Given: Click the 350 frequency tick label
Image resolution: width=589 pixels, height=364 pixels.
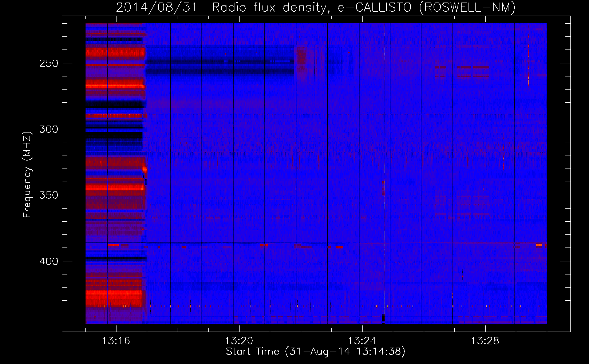Looking at the screenshot, I should pos(49,195).
